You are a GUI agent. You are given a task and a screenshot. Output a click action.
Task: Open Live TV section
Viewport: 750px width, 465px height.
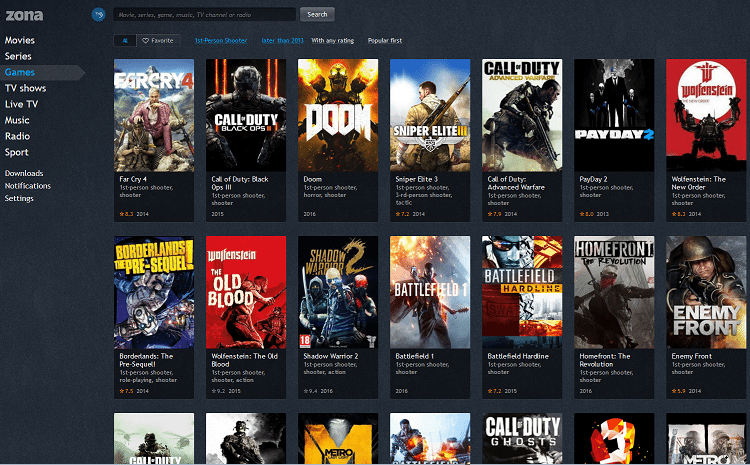click(21, 104)
